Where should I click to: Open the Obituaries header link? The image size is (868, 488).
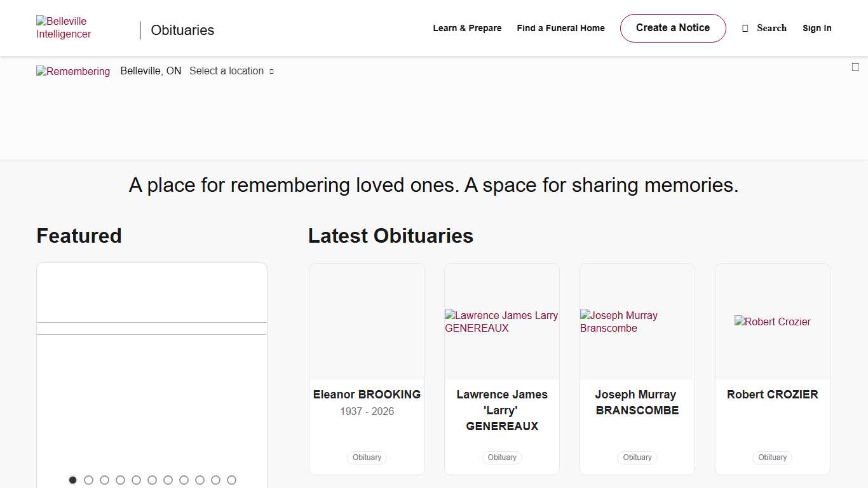click(x=182, y=30)
